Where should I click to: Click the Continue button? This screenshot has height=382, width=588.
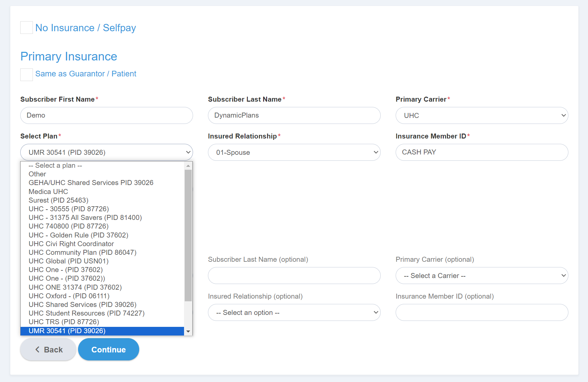click(109, 349)
